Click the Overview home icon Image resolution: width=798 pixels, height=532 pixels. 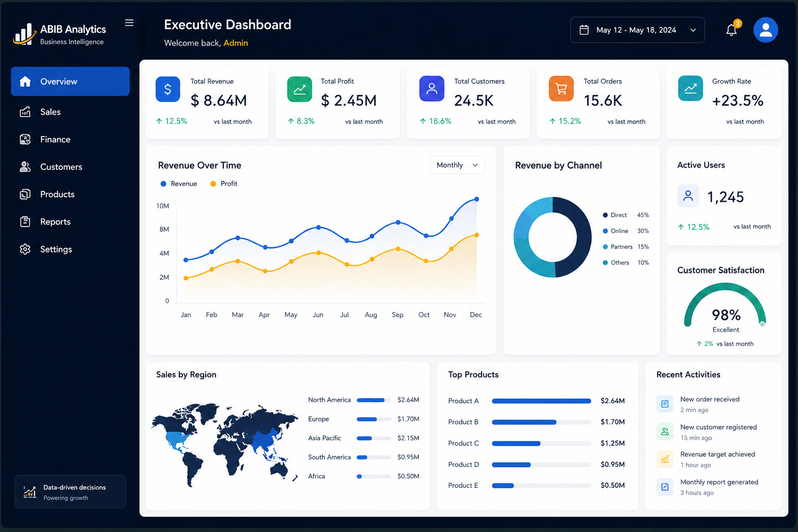(x=25, y=82)
